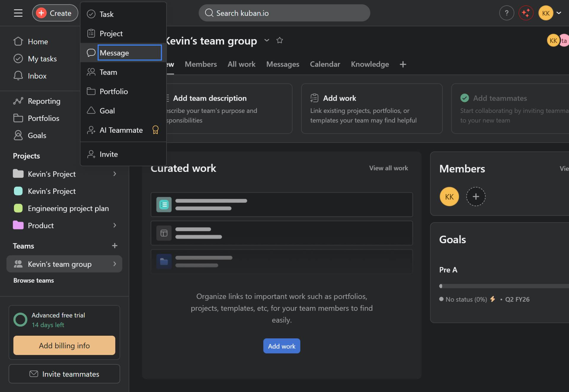Click the View all work link
The width and height of the screenshot is (569, 392).
pos(388,168)
